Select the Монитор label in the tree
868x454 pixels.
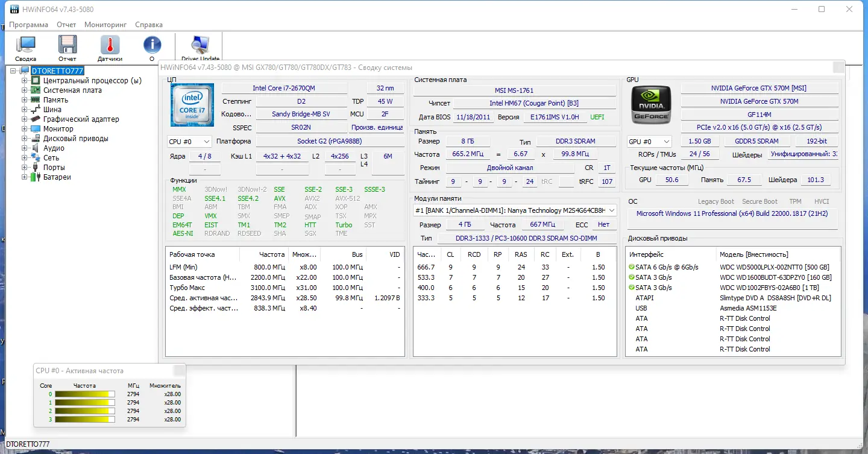[58, 129]
